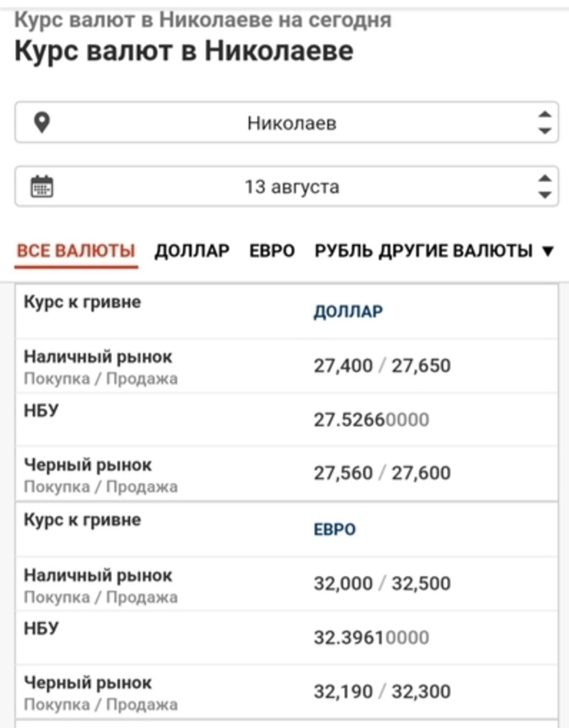
Task: Open the Николаев city dropdown
Action: 286,122
